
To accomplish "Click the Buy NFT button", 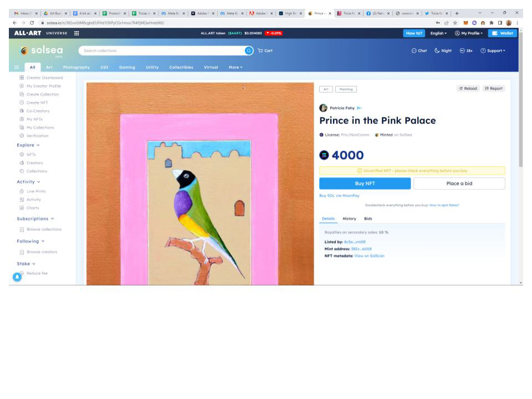I will tap(365, 183).
